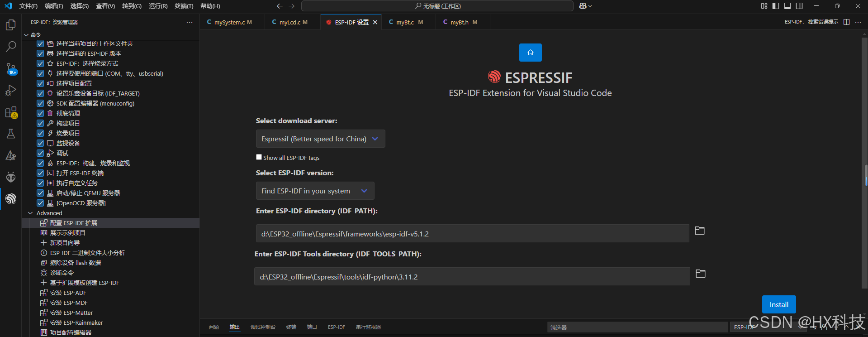Toggle bottom panel visibility icon

(787, 6)
